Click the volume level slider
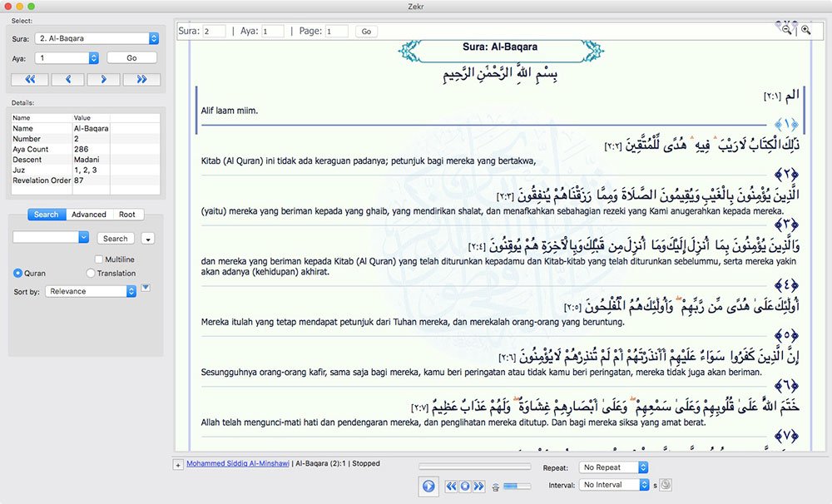The height and width of the screenshot is (504, 832). pos(517,486)
